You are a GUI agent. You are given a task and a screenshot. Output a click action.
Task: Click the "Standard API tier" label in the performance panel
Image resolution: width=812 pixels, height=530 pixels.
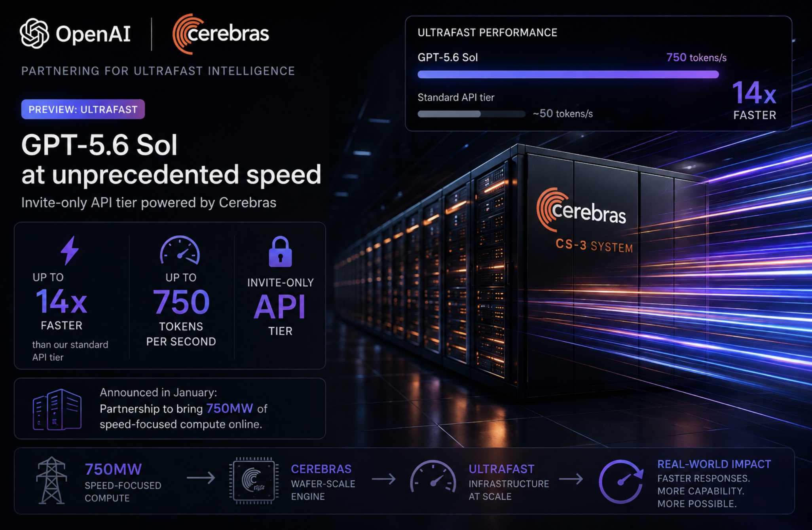456,97
